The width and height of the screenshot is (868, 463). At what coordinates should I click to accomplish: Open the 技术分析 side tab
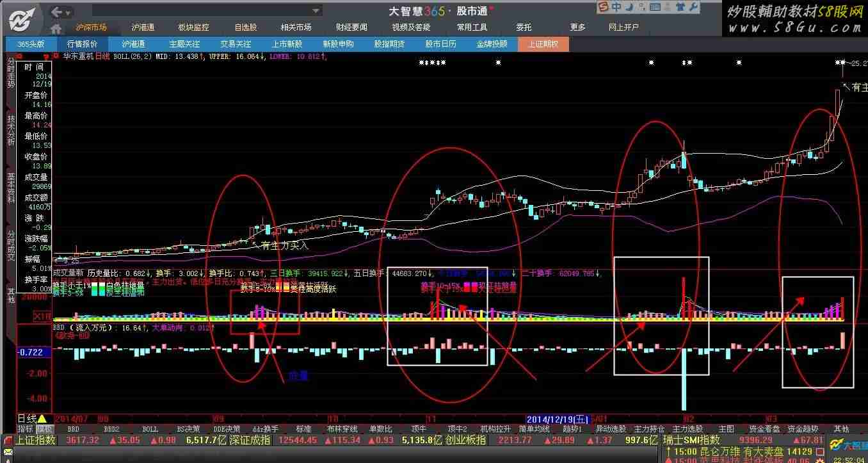click(x=11, y=131)
